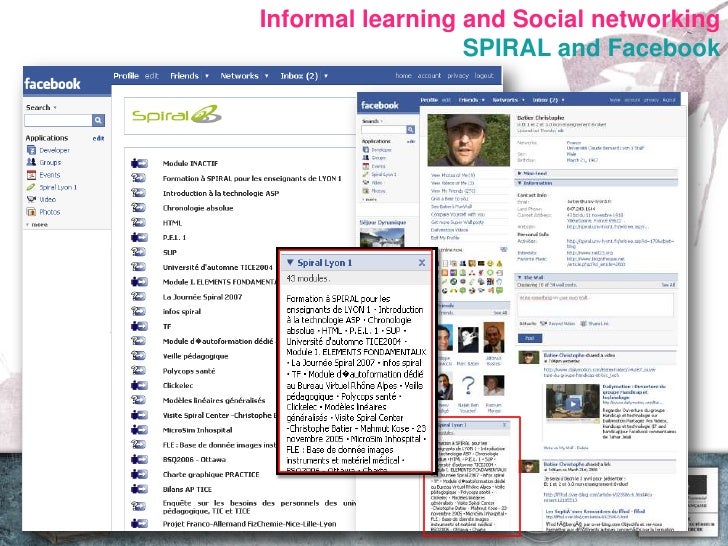Collapse the Spiral Lyon 1 panel triangle

tap(290, 262)
